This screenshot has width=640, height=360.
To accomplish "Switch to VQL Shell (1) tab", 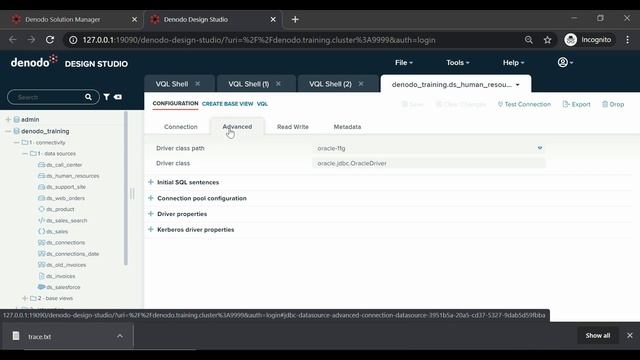I will [x=249, y=84].
